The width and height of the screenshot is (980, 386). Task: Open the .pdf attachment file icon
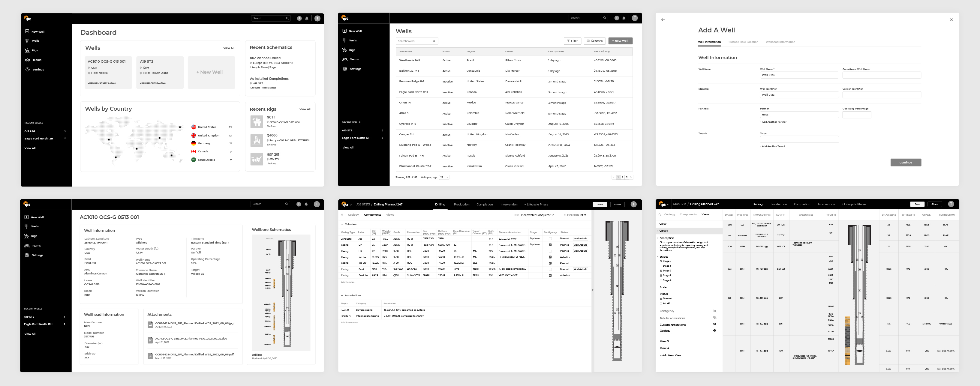click(x=150, y=356)
